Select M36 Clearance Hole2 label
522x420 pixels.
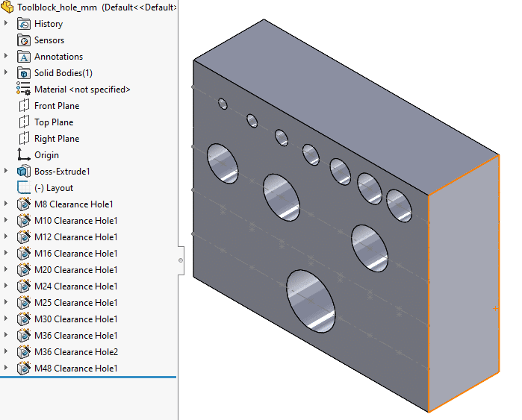pyautogui.click(x=76, y=352)
